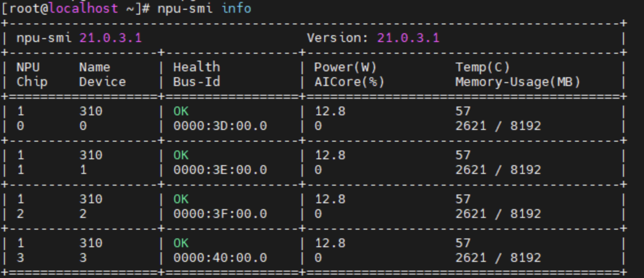Select the name 310 above device 2
The width and height of the screenshot is (644, 278).
(91, 200)
